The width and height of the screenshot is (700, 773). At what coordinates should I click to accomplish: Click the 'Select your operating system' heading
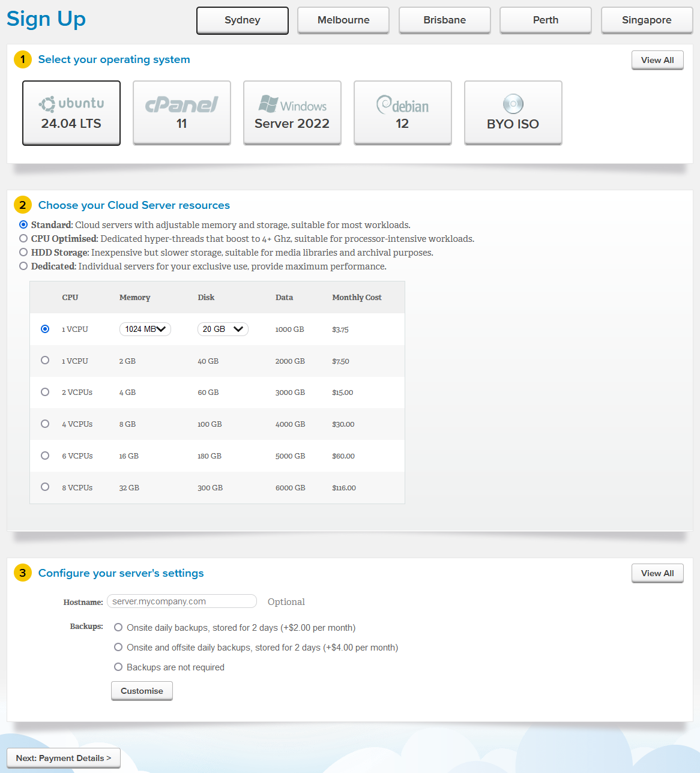coord(114,59)
